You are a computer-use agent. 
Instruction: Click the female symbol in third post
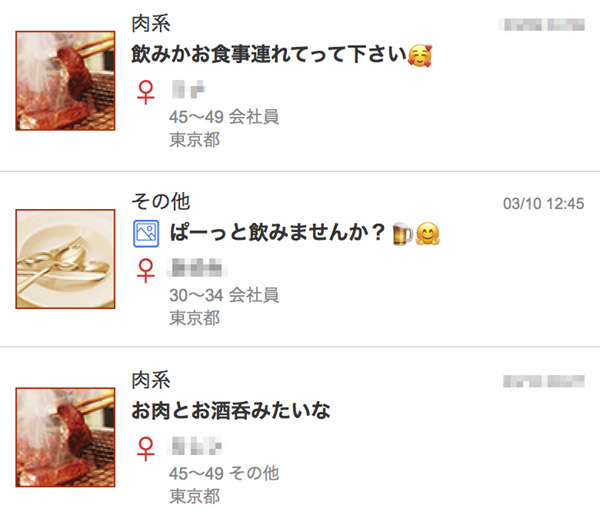coord(145,448)
